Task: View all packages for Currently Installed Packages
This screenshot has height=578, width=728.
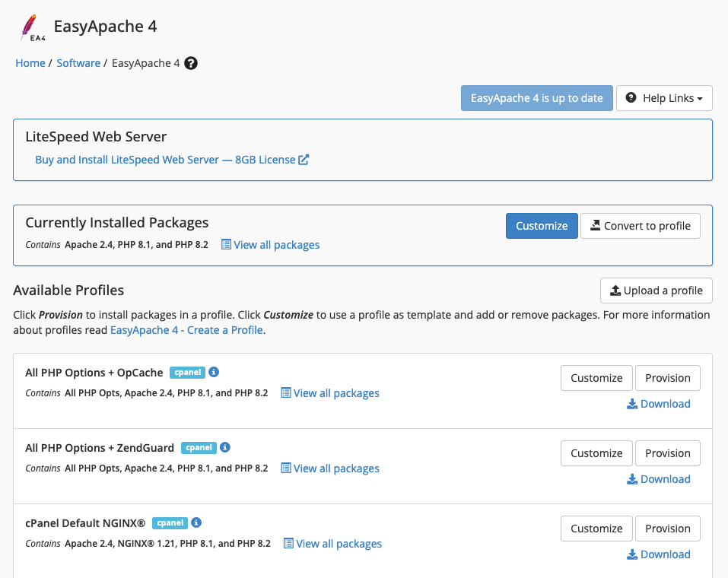Action: click(x=271, y=245)
